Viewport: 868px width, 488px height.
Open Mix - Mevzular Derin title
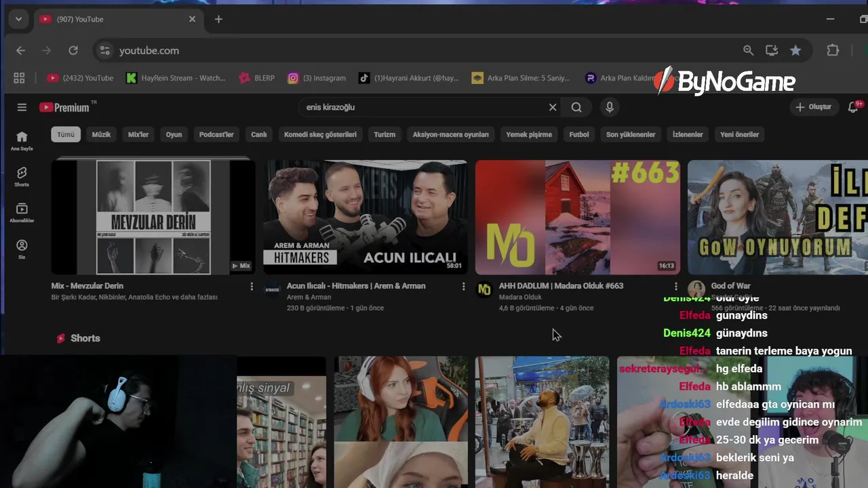tap(87, 286)
